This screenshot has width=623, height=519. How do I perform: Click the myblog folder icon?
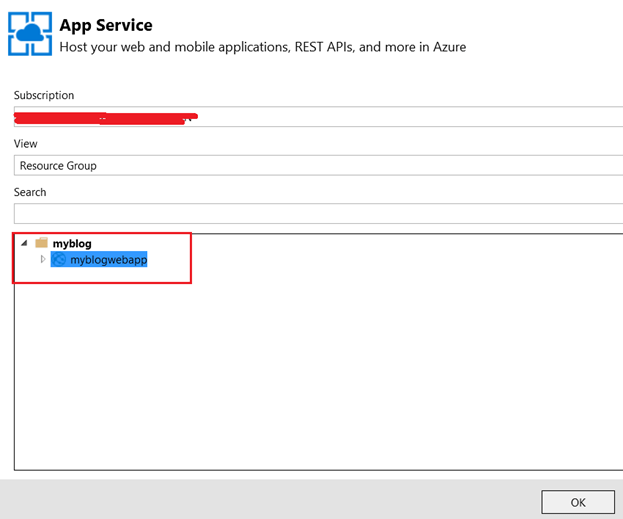tap(41, 243)
